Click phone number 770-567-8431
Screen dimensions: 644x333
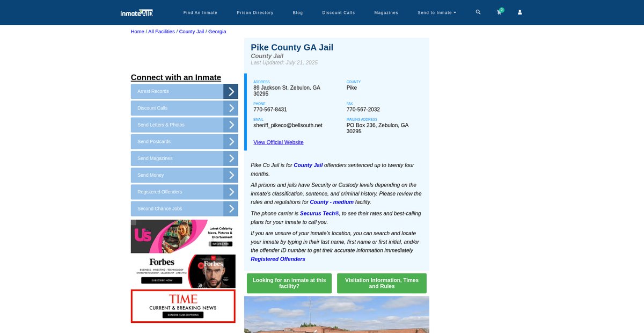coord(270,110)
